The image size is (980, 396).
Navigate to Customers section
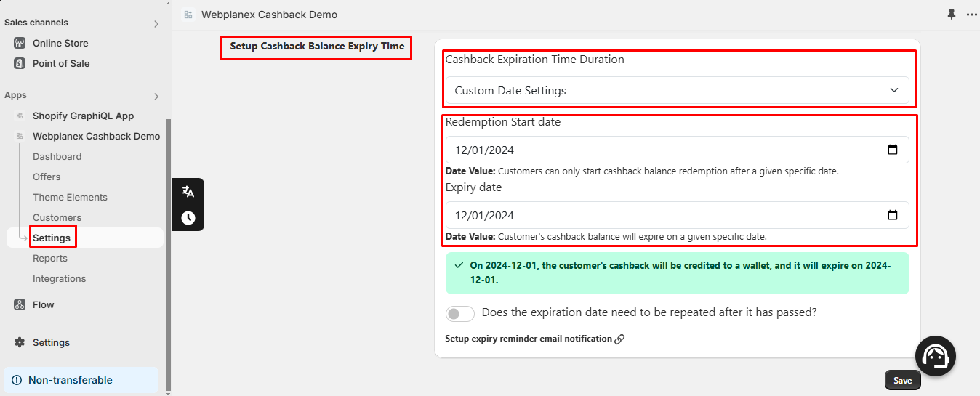57,217
